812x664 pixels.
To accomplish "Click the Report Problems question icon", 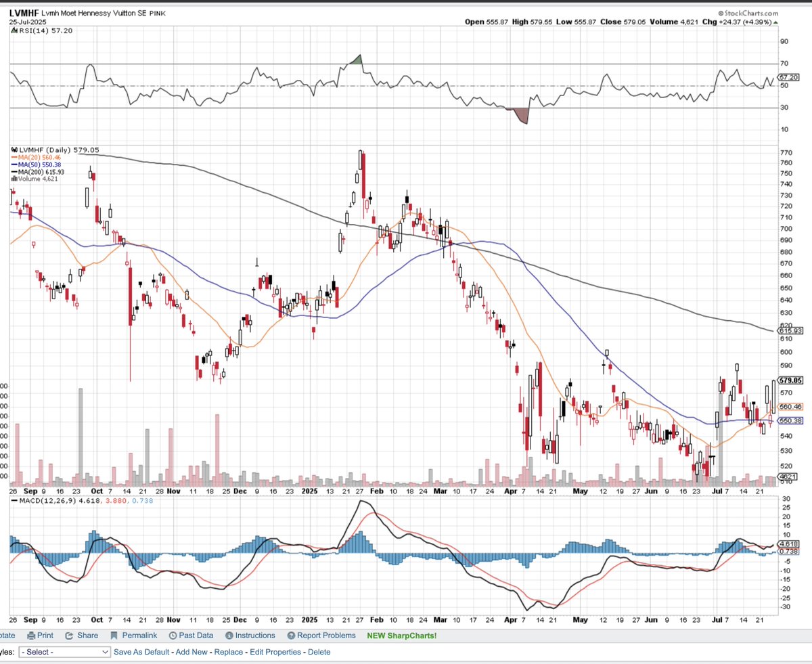I will 291,636.
